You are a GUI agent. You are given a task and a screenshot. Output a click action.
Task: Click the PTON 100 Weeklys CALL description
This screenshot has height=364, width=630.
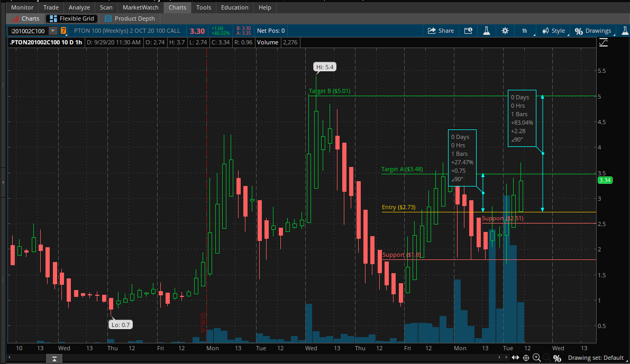(x=127, y=31)
